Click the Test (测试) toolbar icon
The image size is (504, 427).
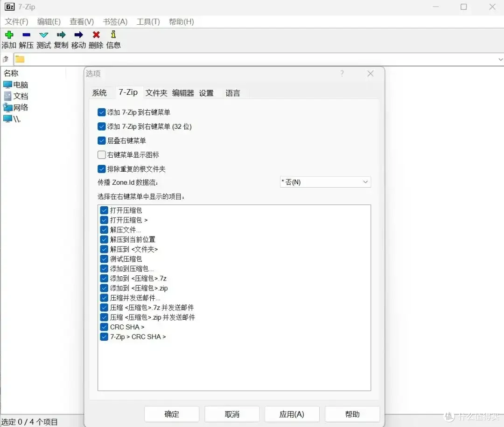[x=44, y=35]
